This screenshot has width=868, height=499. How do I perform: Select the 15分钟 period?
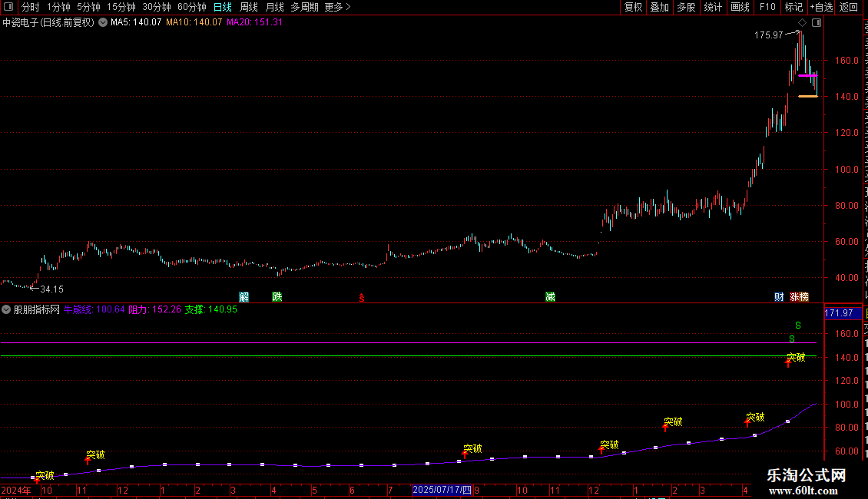click(121, 7)
